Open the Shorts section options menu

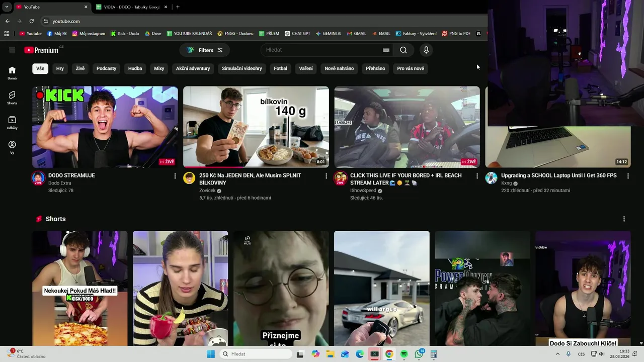click(624, 219)
